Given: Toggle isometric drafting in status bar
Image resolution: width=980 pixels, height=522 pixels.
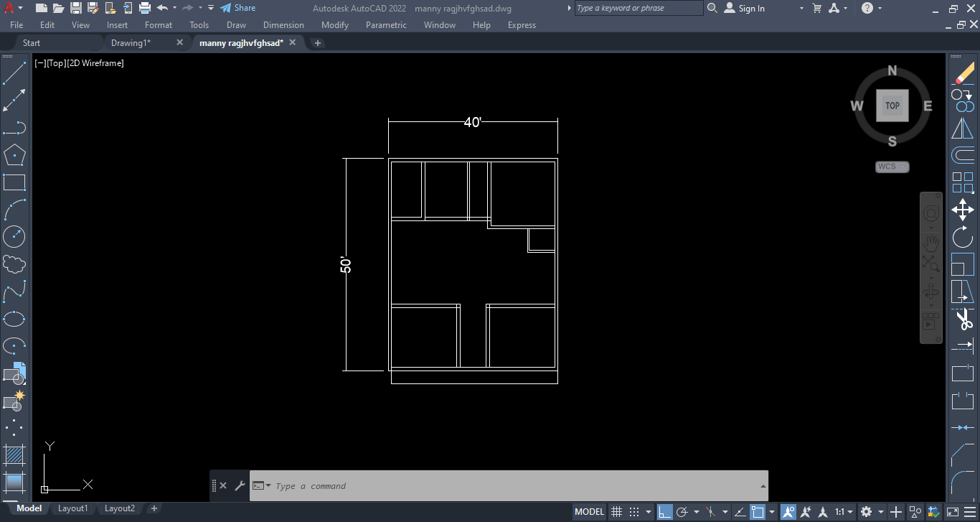Looking at the screenshot, I should click(x=711, y=511).
